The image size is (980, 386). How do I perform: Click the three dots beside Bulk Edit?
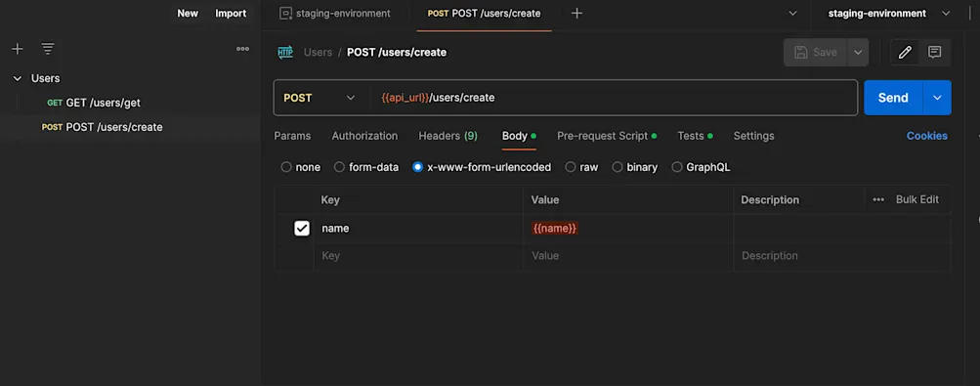(x=878, y=200)
